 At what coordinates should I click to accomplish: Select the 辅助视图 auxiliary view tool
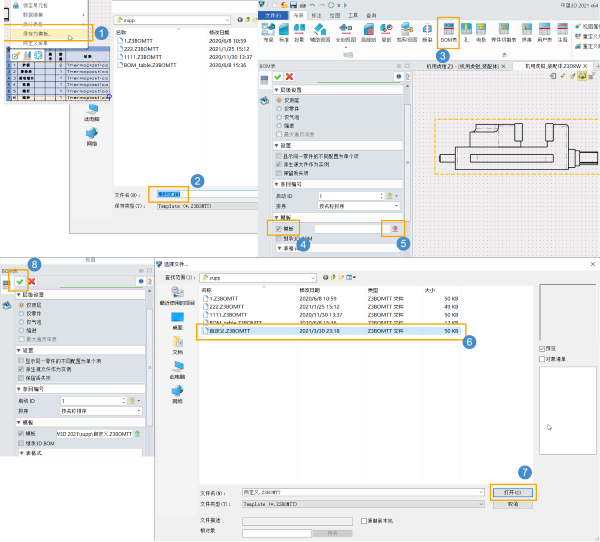coord(320,32)
